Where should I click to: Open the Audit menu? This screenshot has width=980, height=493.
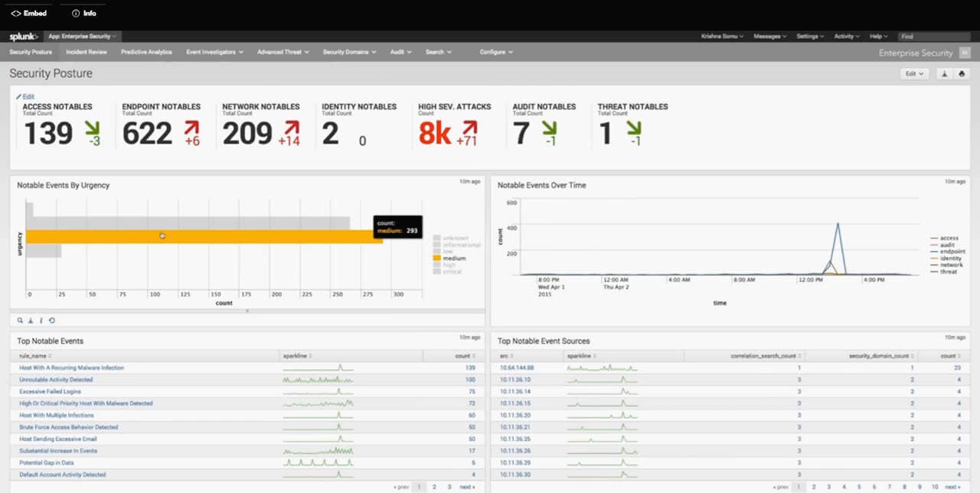click(401, 52)
